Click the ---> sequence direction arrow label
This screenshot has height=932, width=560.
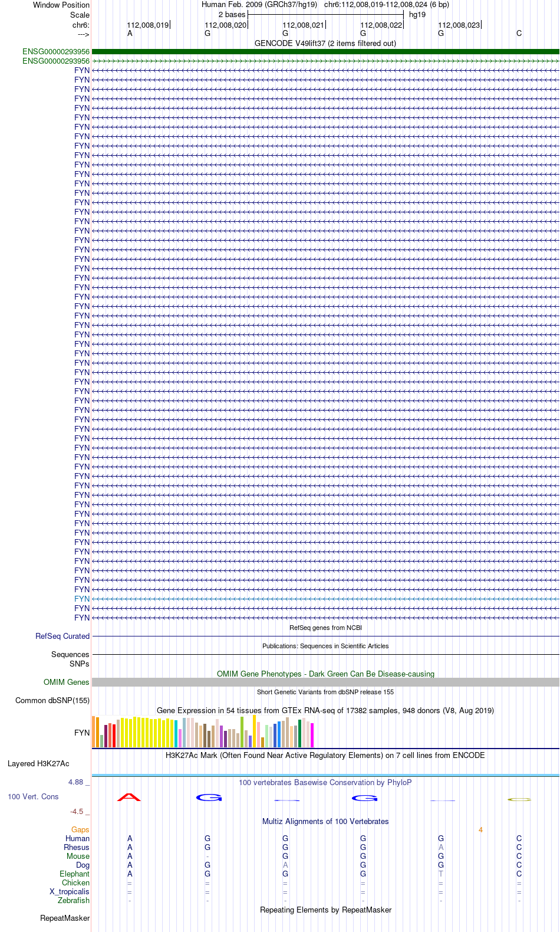(x=83, y=35)
